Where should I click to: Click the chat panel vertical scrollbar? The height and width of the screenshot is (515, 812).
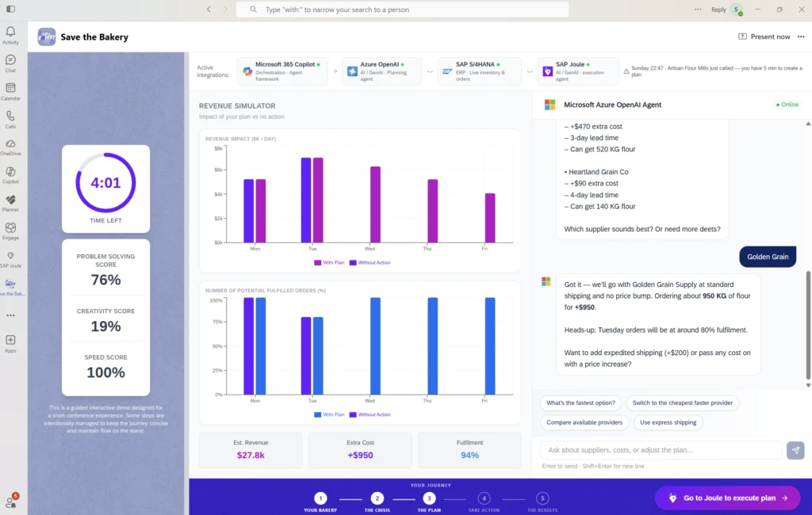click(808, 326)
